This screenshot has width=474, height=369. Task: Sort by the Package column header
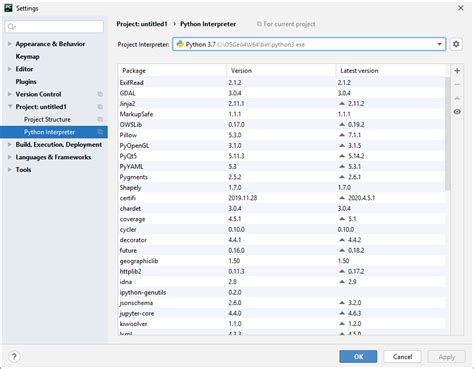coord(172,71)
